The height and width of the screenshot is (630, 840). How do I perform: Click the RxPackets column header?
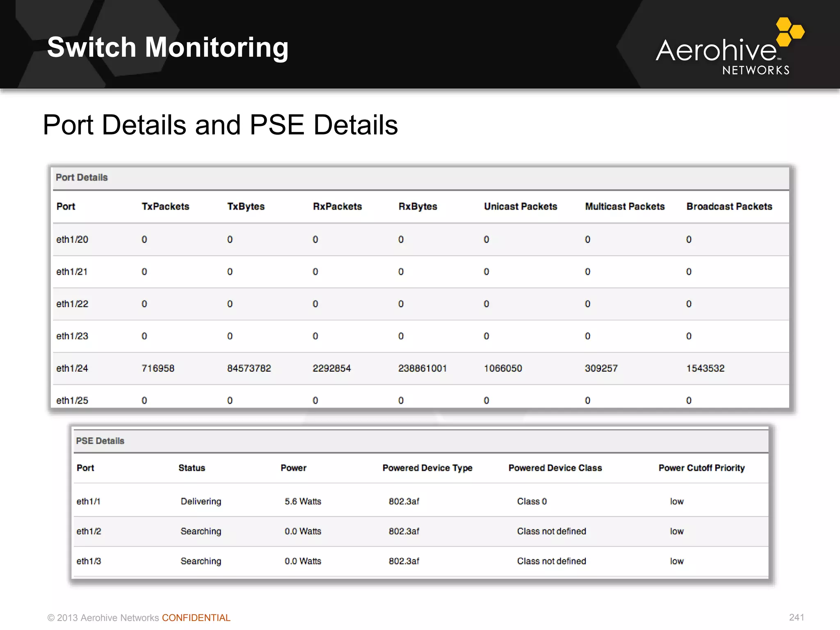coord(337,206)
